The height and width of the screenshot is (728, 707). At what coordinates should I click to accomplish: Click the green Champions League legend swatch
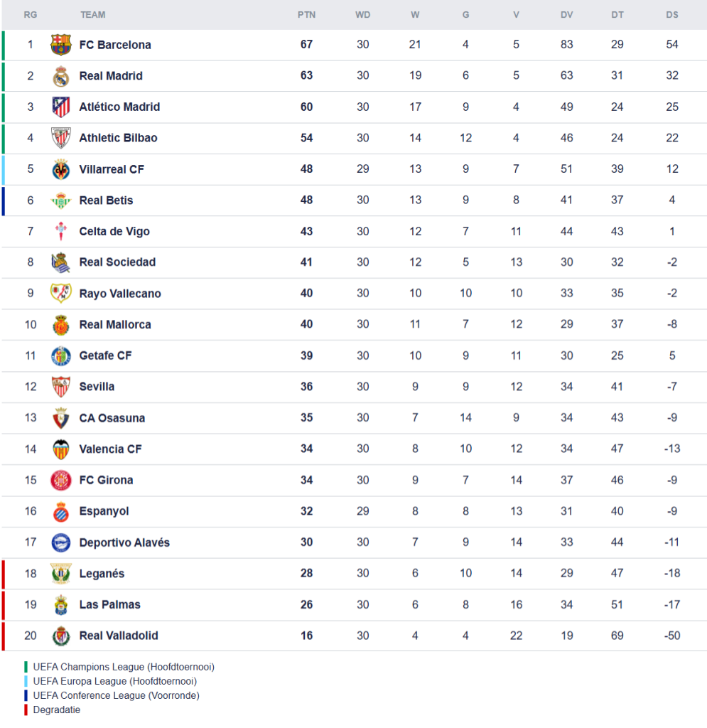point(26,667)
